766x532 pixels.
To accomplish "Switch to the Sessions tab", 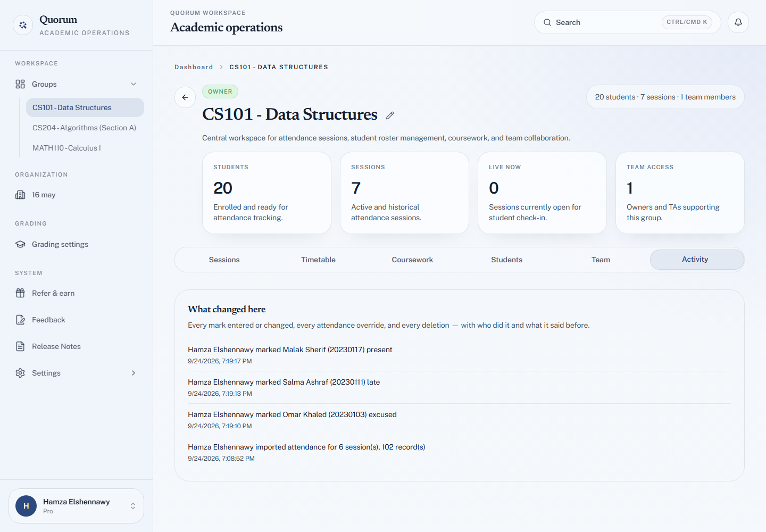I will point(224,260).
